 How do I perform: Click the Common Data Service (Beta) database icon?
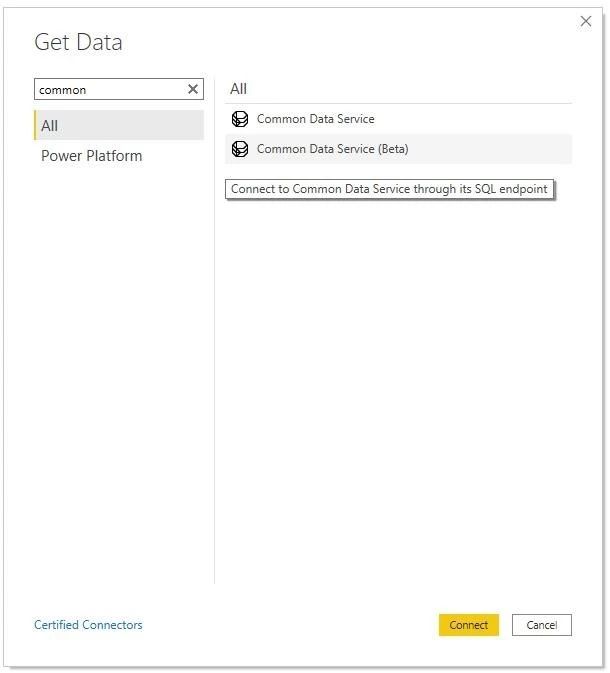(240, 149)
